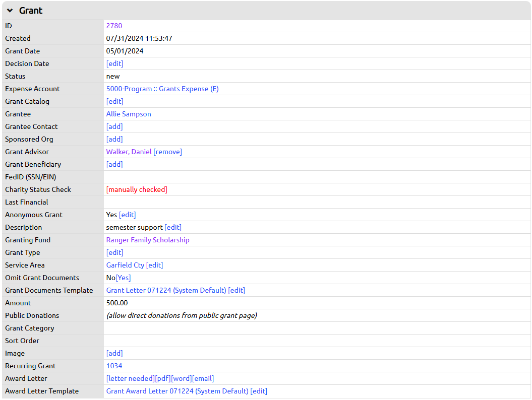532x400 pixels.
Task: Open Ranger Family Scholarship fund
Action: [148, 240]
